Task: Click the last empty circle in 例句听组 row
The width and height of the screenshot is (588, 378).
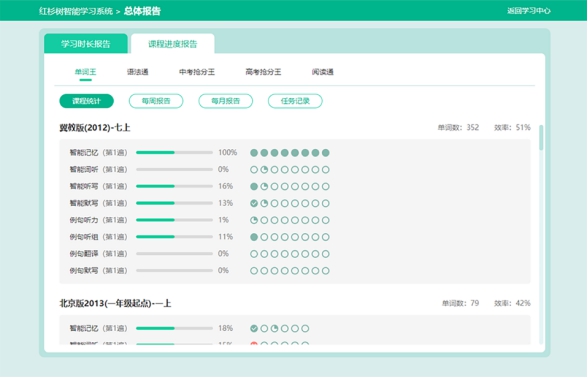Action: coord(326,237)
